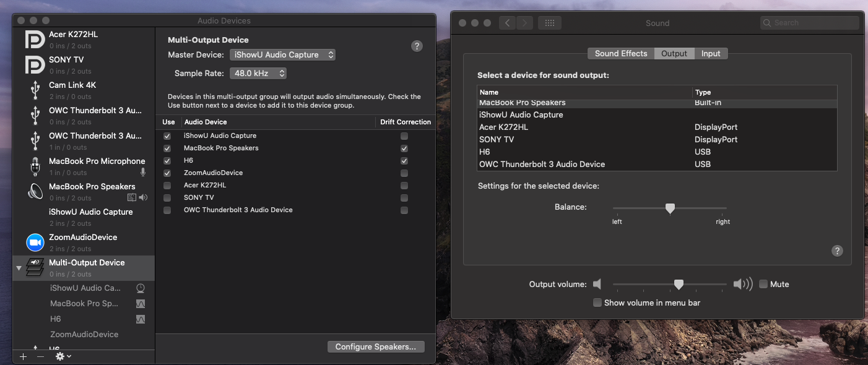Screen dimensions: 868x365
Task: Click the DisplayPort icon beside Acer K272HL
Action: click(35, 39)
